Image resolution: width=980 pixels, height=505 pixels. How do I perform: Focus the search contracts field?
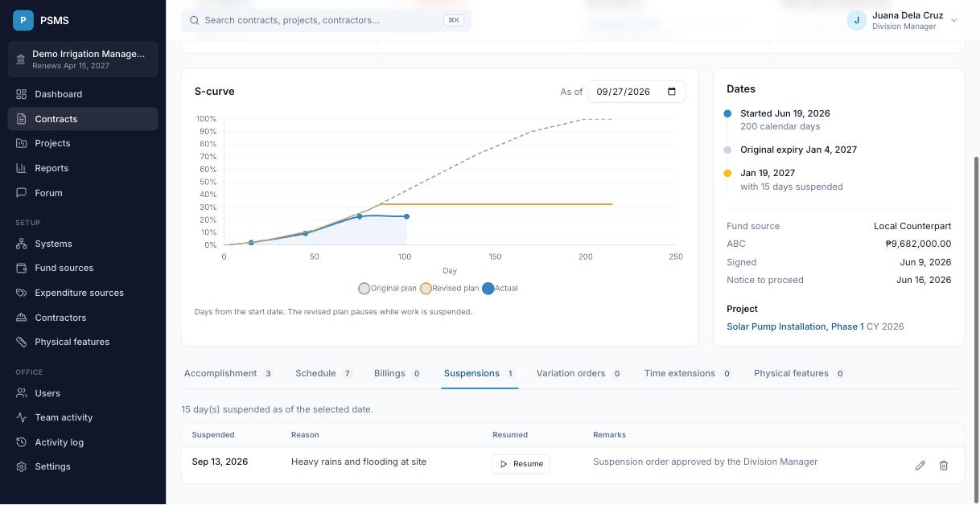327,20
